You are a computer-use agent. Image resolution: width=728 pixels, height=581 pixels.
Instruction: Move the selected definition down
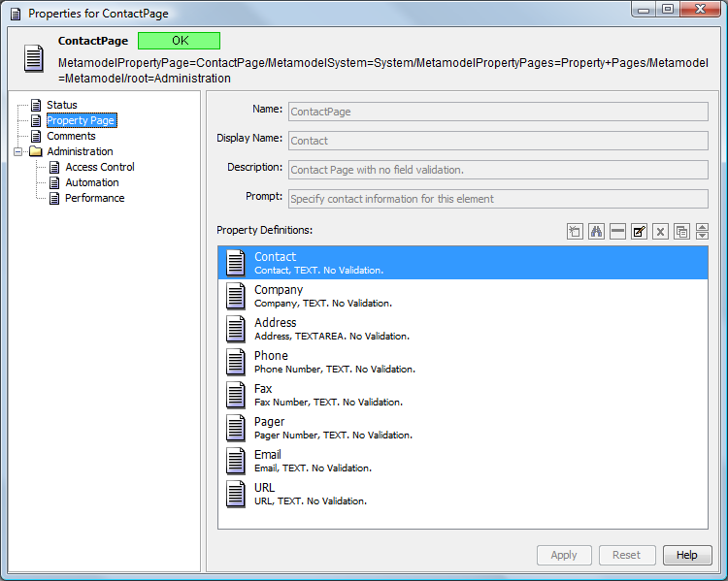pyautogui.click(x=702, y=236)
